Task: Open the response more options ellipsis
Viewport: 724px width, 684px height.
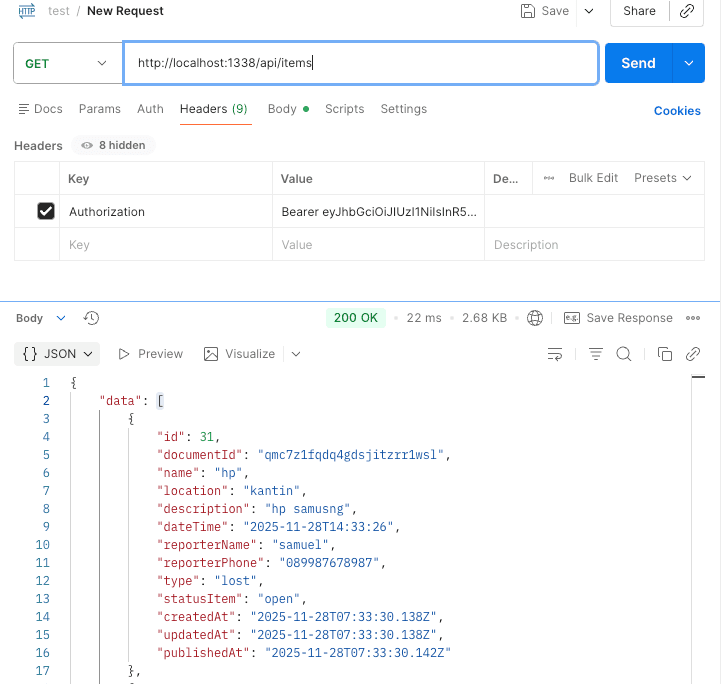Action: 693,318
